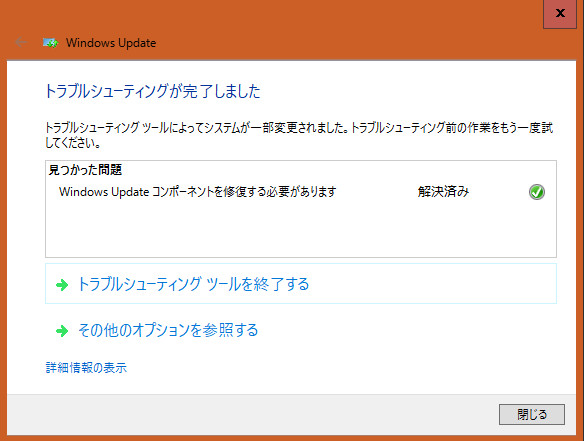Screen dimensions: 584x441
Task: Click the green arrow beside トラブルシューティング ツールを終了する
Action: coord(62,285)
